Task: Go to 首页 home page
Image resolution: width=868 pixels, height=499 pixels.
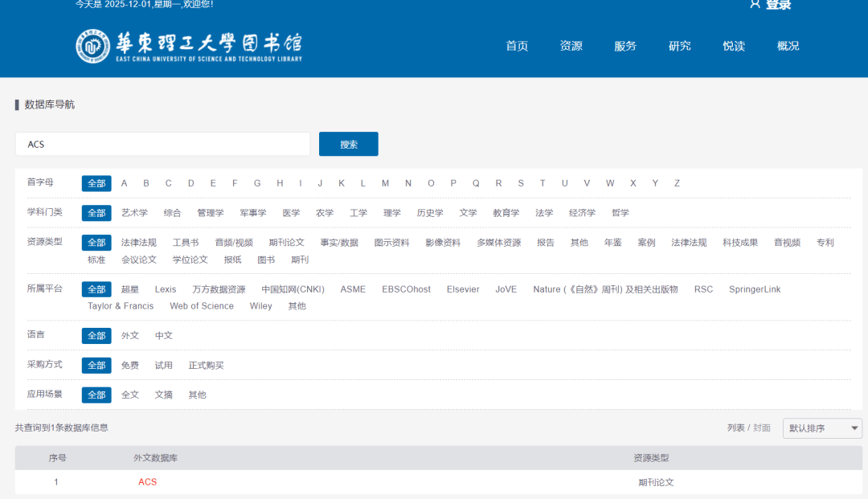Action: (x=517, y=46)
